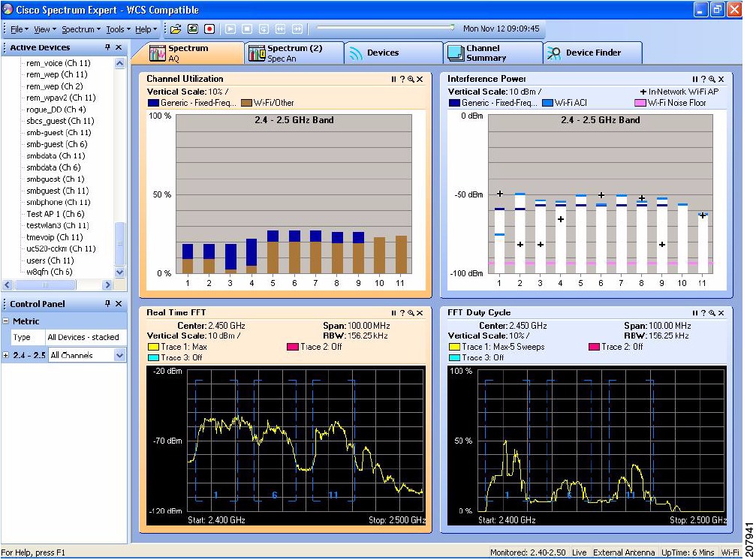756x560 pixels.
Task: Click the Live status indicator
Action: pyautogui.click(x=579, y=552)
